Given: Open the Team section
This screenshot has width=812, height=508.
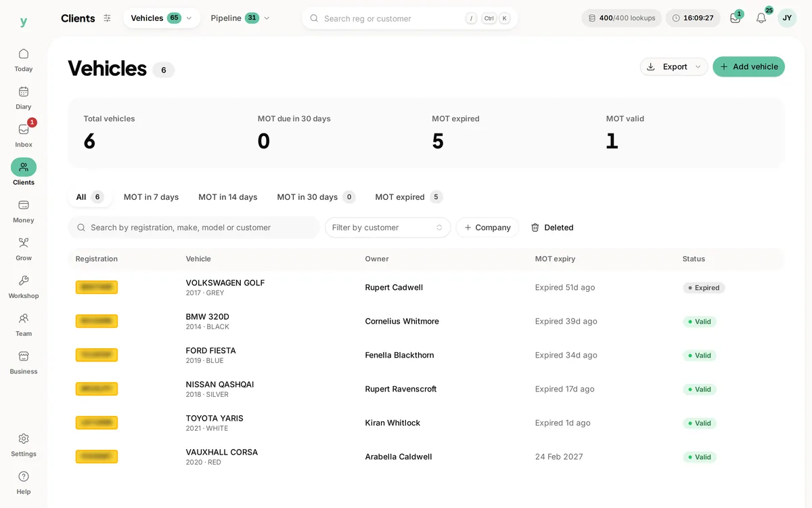Looking at the screenshot, I should pos(24,325).
